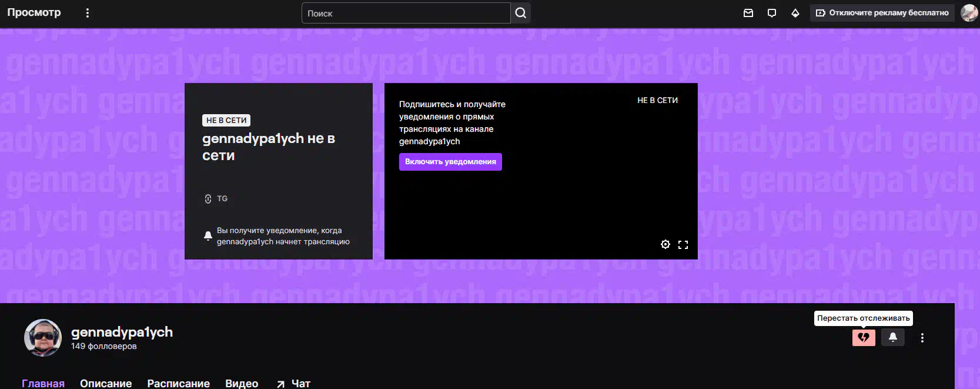Image resolution: width=980 pixels, height=389 pixels.
Task: Click the link chain icon beside TG
Action: pyautogui.click(x=208, y=199)
